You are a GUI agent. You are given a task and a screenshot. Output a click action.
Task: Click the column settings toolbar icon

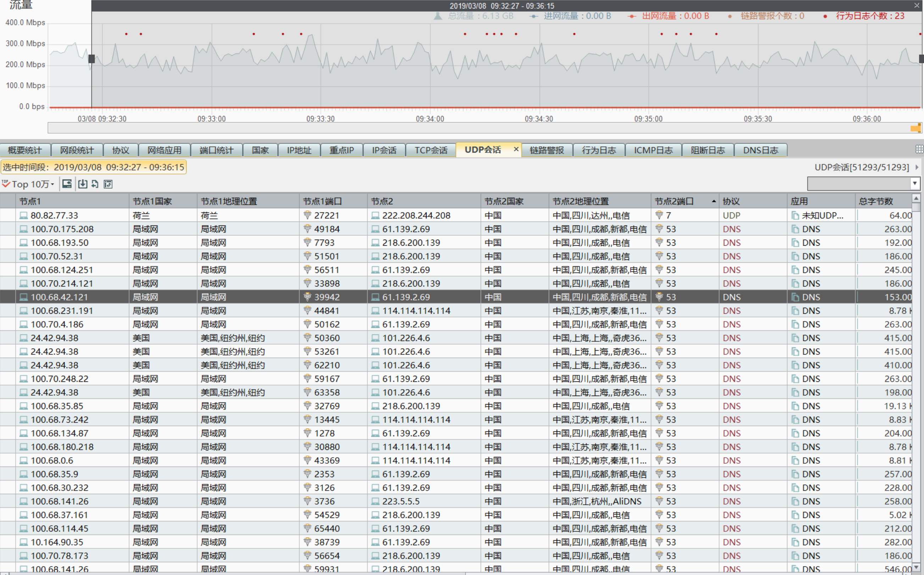108,184
